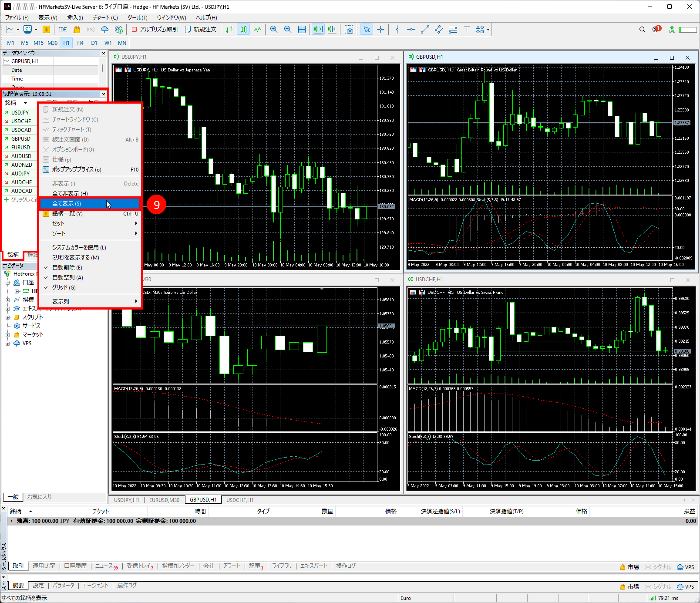Open the 表示列 submenu

pos(61,301)
